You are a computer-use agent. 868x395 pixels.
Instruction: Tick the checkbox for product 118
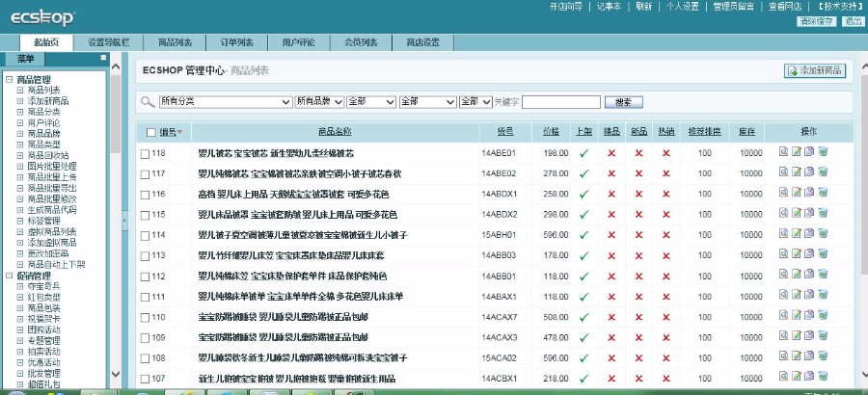(145, 154)
